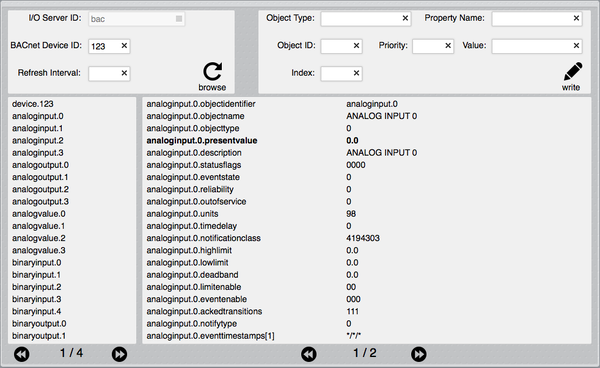Image resolution: width=600 pixels, height=368 pixels.
Task: Select binaryinput.2 in object list
Action: [x=36, y=287]
